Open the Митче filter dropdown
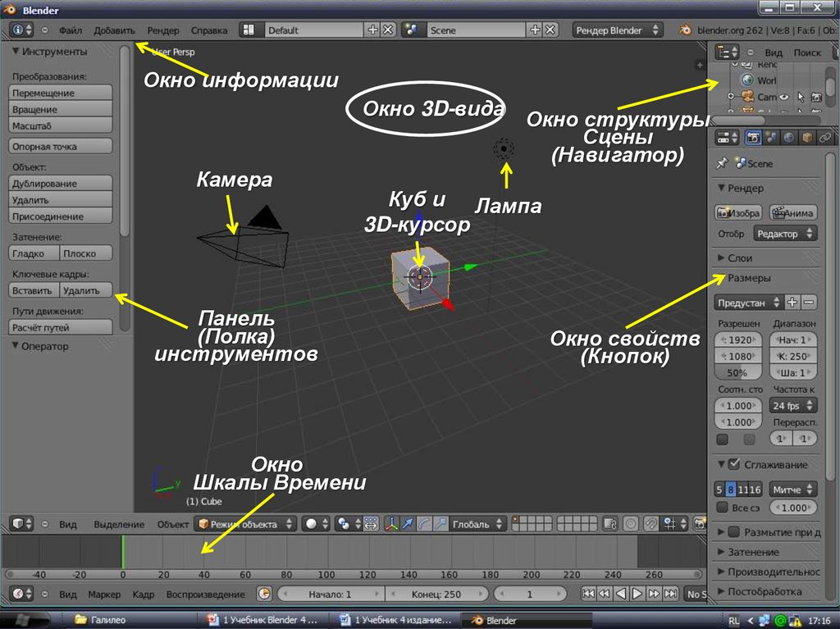840x629 pixels. pos(793,489)
